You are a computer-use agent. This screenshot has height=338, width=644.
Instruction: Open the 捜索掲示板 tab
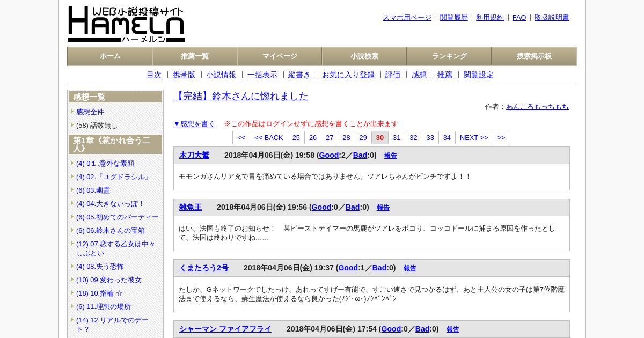click(x=534, y=56)
